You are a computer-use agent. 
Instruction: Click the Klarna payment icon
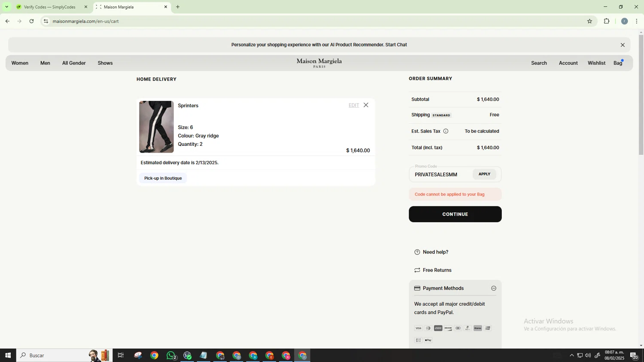click(477, 328)
